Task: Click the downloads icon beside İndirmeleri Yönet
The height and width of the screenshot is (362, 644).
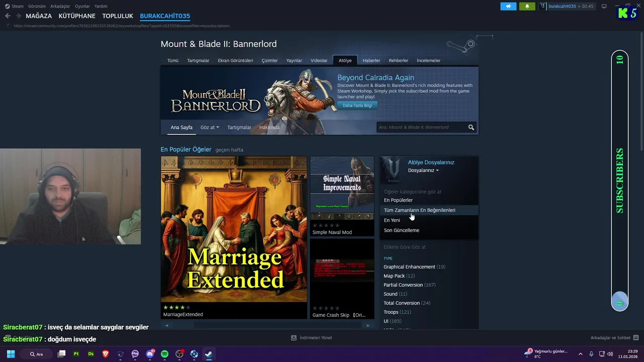Action: pyautogui.click(x=294, y=338)
